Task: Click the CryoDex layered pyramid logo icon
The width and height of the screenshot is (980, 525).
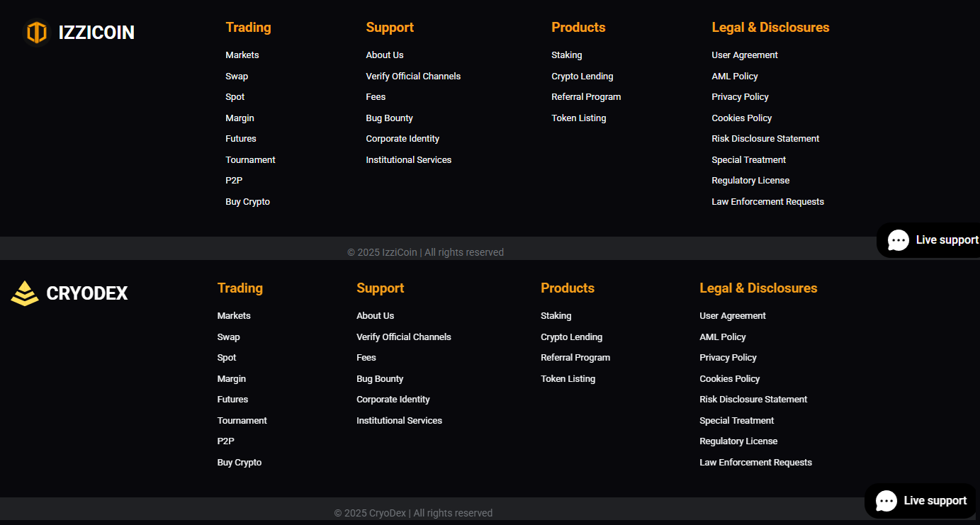Action: [25, 293]
